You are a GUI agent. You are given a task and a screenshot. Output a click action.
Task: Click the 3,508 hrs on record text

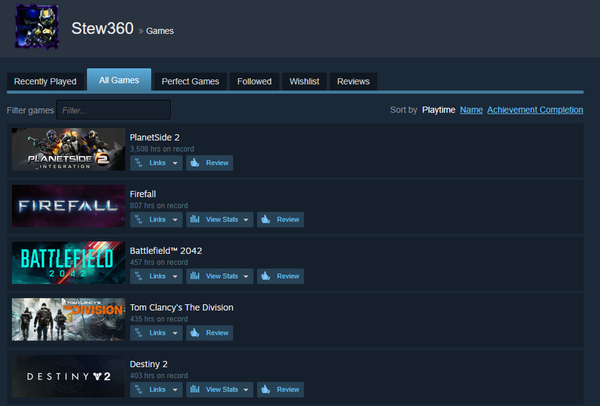point(162,149)
